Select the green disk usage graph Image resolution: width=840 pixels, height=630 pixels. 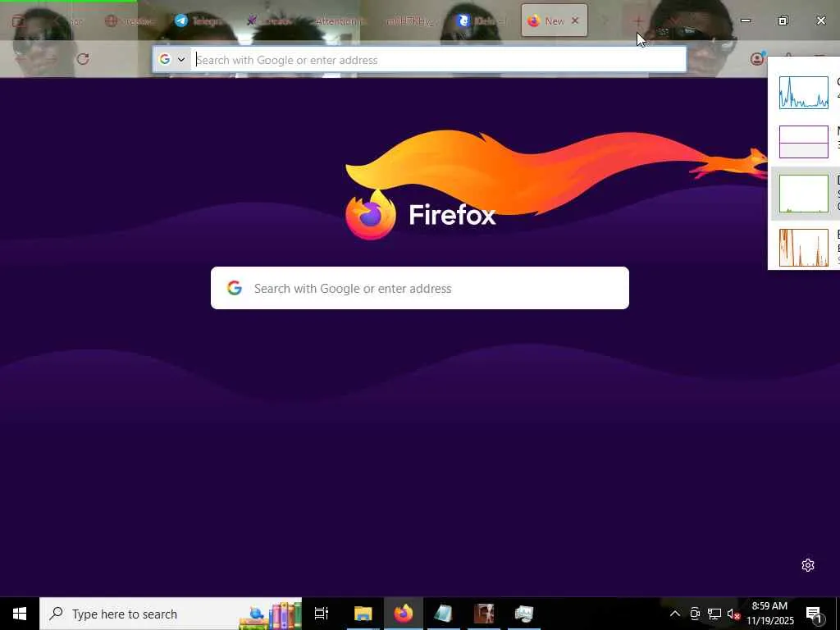click(803, 194)
